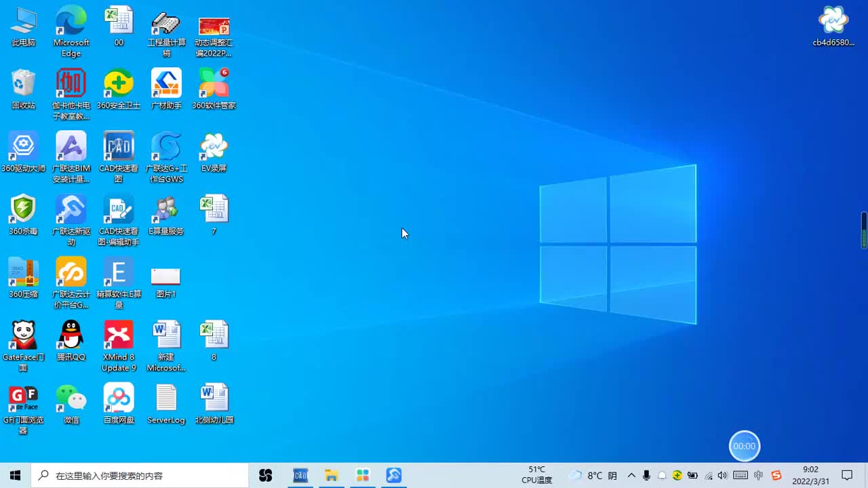Select the 精算软件E算量 shortcut
The height and width of the screenshot is (488, 868).
(119, 283)
